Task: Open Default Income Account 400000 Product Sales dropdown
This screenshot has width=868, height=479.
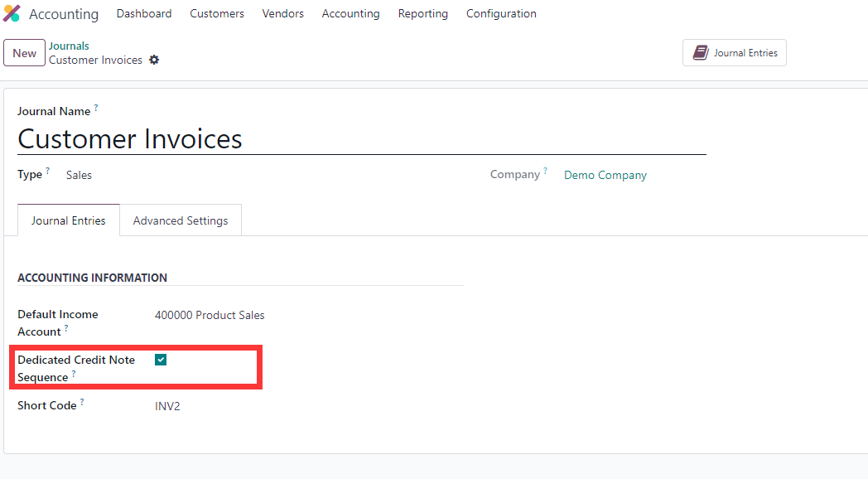Action: [210, 315]
